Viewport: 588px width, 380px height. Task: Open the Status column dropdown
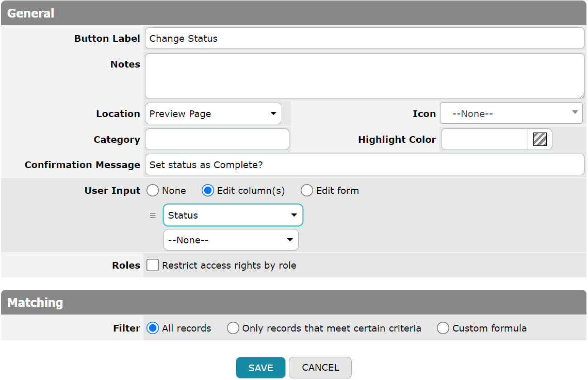coord(233,216)
